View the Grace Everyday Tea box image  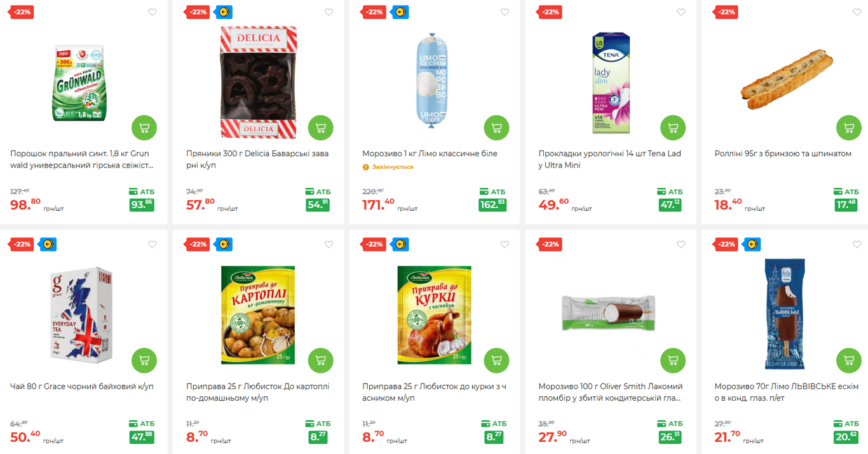81,314
